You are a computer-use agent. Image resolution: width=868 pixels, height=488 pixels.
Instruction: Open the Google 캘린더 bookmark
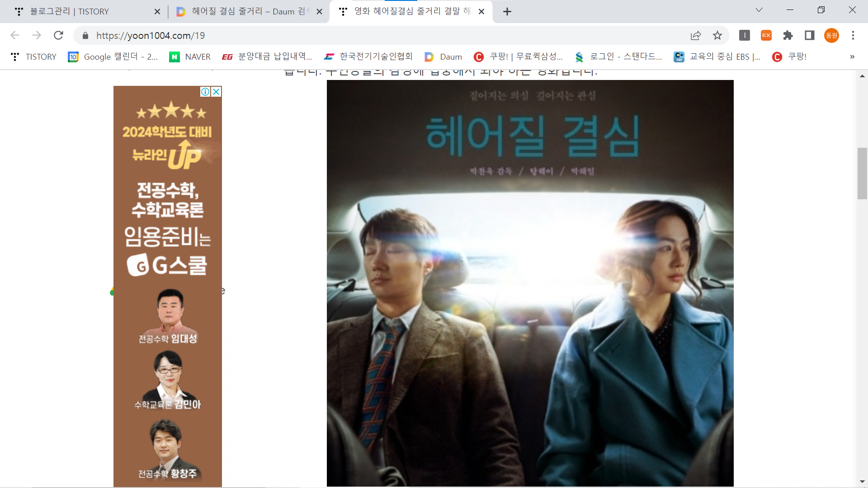[113, 57]
